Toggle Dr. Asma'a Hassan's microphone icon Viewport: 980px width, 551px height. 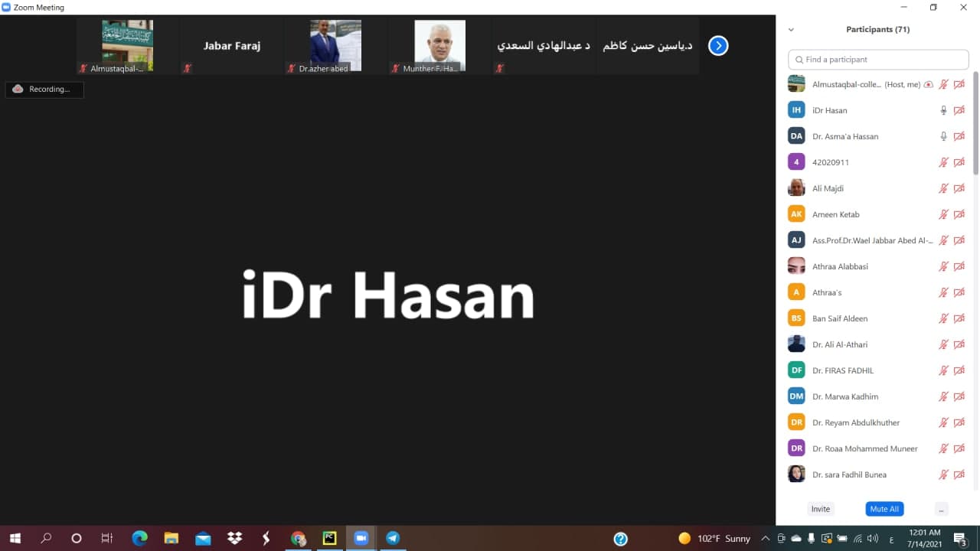[944, 136]
